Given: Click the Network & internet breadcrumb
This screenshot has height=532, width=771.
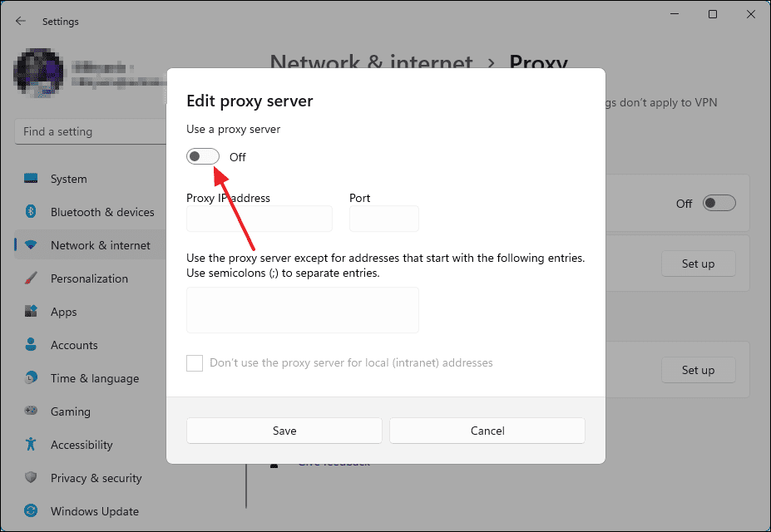Looking at the screenshot, I should [x=371, y=62].
